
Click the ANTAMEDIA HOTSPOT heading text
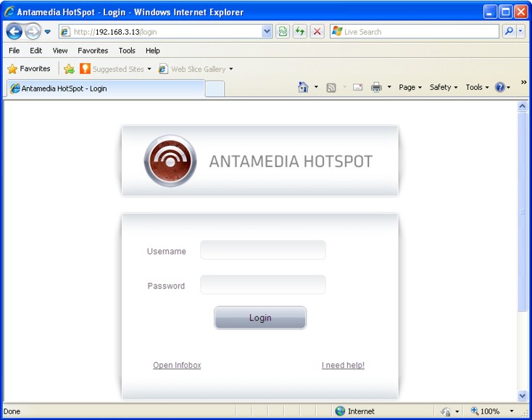pyautogui.click(x=291, y=161)
